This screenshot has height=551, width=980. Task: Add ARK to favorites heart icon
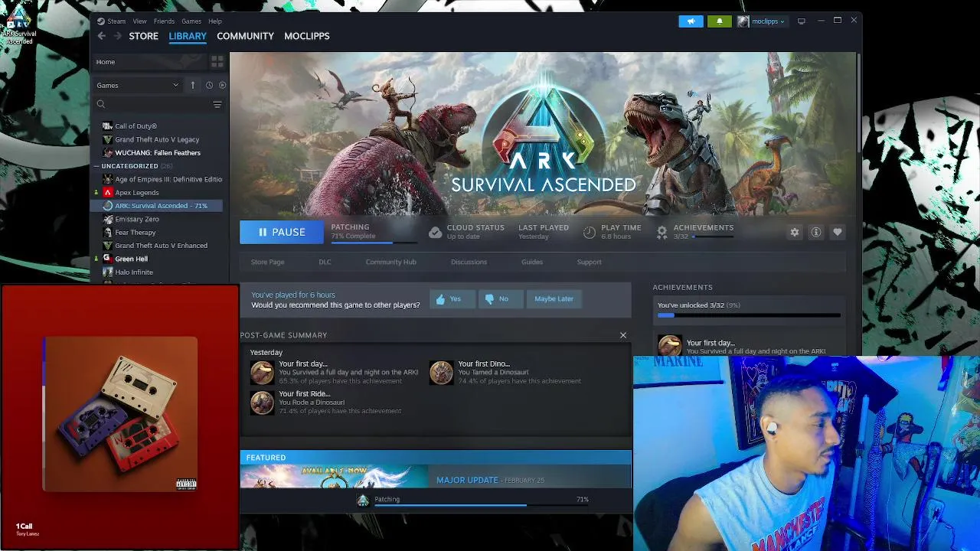coord(838,232)
